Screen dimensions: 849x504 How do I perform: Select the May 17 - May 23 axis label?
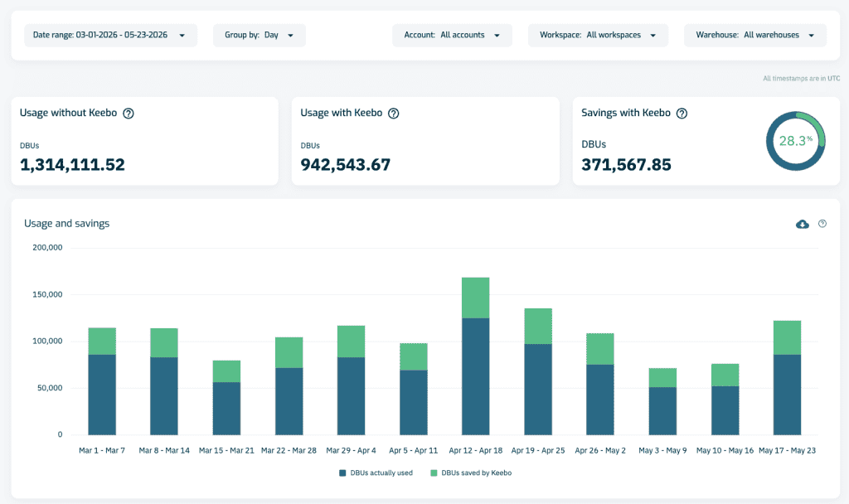click(788, 450)
